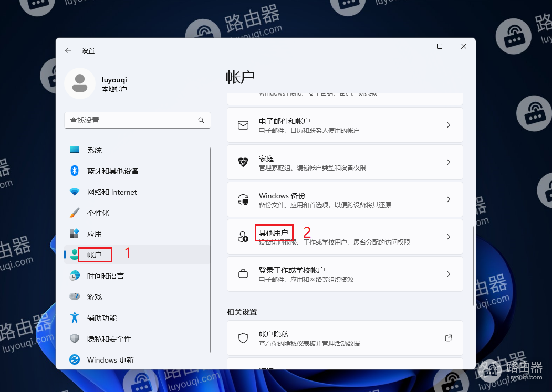Open 网络和 Internet settings
The width and height of the screenshot is (552, 392).
click(x=137, y=192)
